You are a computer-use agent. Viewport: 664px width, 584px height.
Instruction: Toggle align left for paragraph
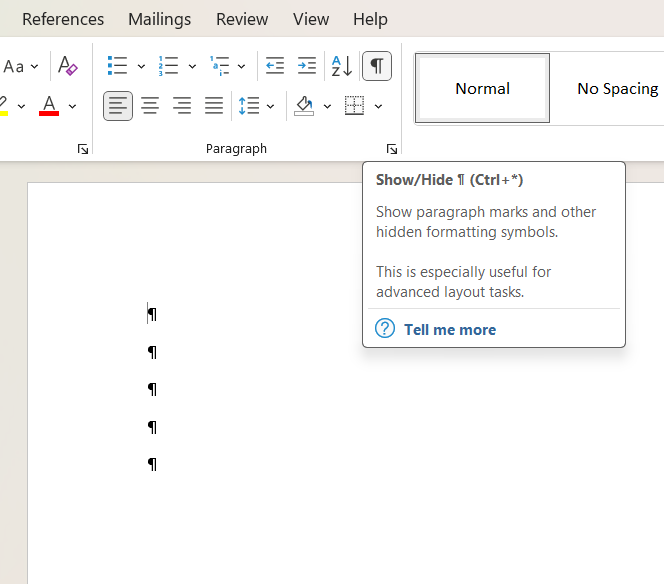118,105
